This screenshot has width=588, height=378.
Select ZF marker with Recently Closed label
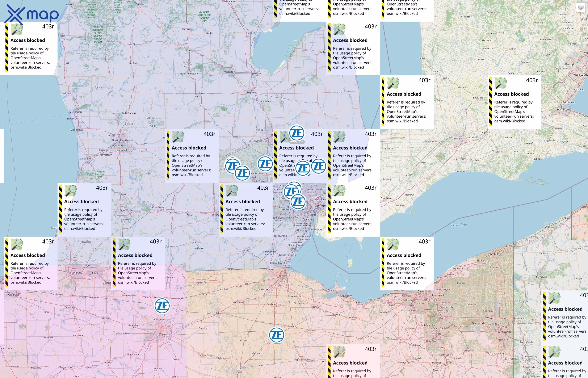tap(297, 133)
